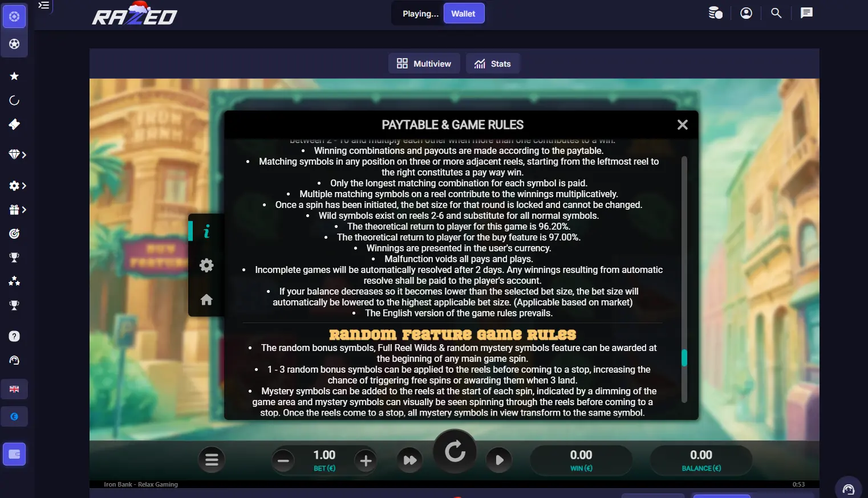Viewport: 868px width, 498px height.
Task: Increase the bet with plus button
Action: click(366, 460)
